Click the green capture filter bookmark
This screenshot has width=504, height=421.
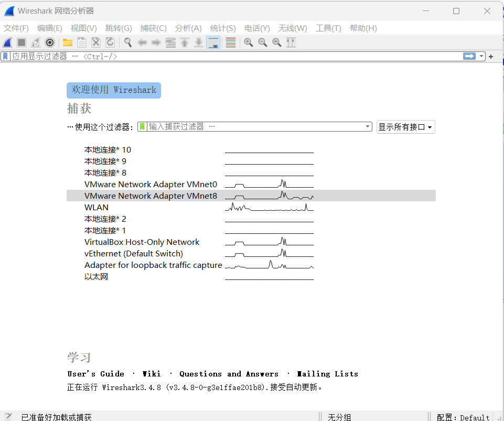[142, 126]
